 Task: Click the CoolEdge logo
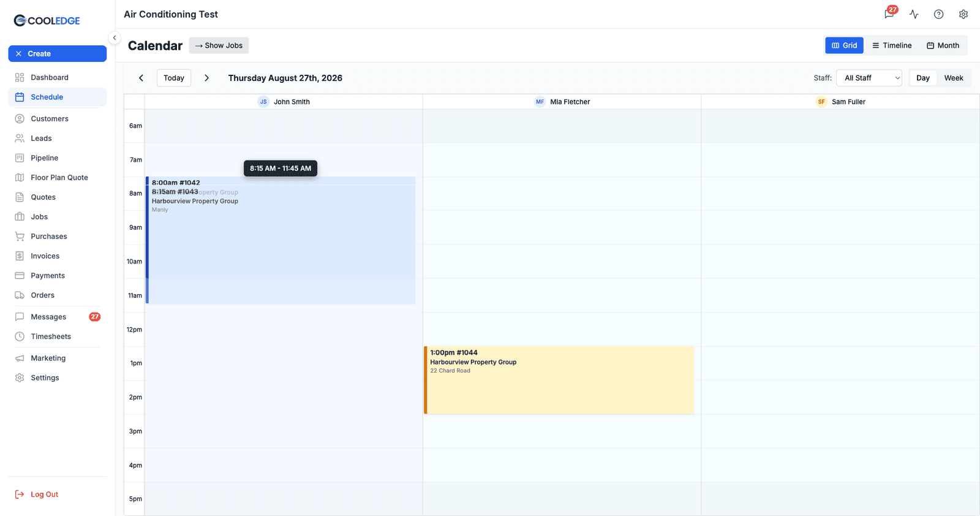(x=47, y=21)
